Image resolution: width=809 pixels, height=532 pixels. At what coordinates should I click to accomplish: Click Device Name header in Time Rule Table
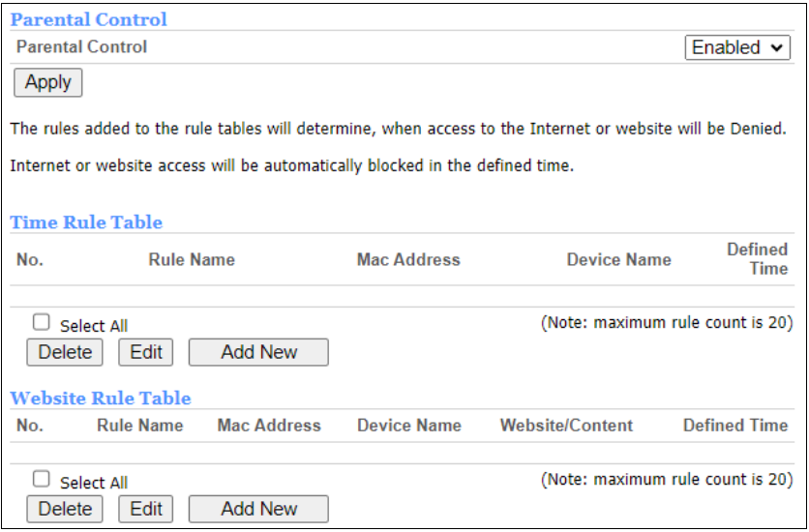pyautogui.click(x=618, y=259)
